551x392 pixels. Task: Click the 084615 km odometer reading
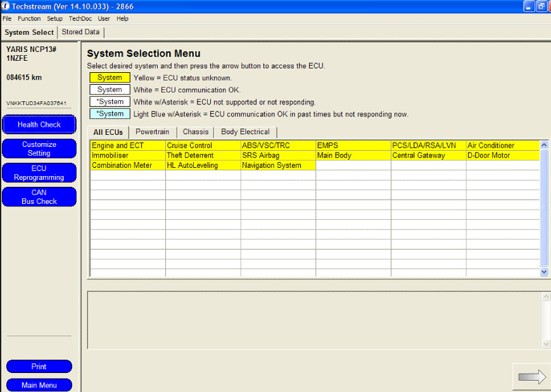[24, 77]
